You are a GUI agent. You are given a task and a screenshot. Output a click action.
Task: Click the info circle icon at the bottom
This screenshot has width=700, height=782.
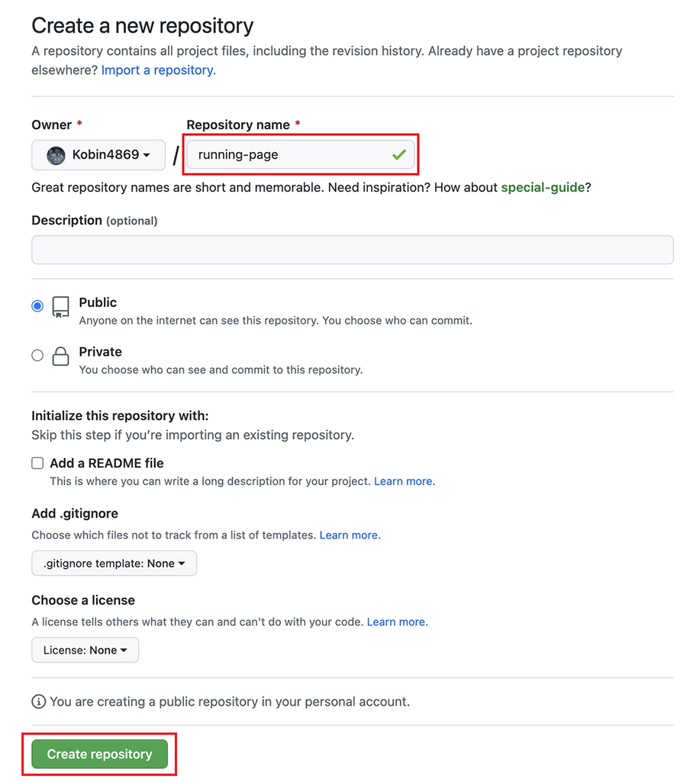(x=38, y=701)
